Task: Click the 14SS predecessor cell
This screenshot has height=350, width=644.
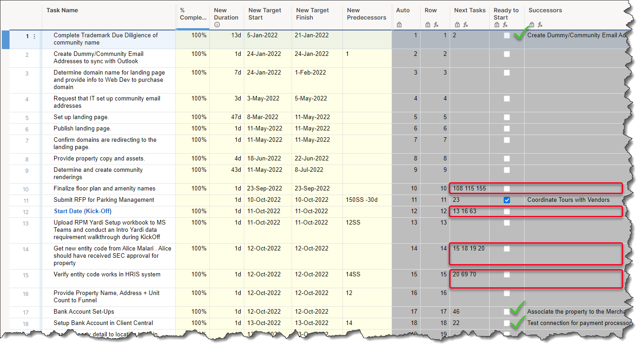Action: [x=367, y=279]
